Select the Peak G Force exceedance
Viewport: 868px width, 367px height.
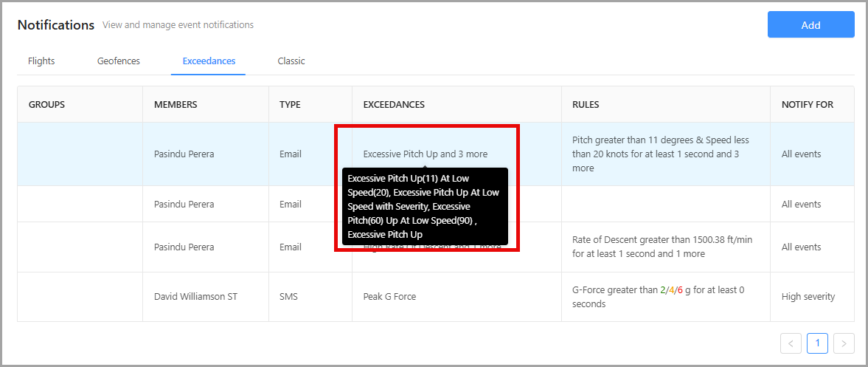pos(389,297)
